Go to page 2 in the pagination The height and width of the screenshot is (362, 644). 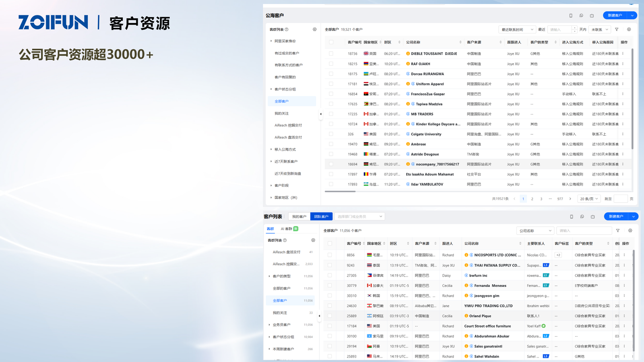[x=532, y=199]
